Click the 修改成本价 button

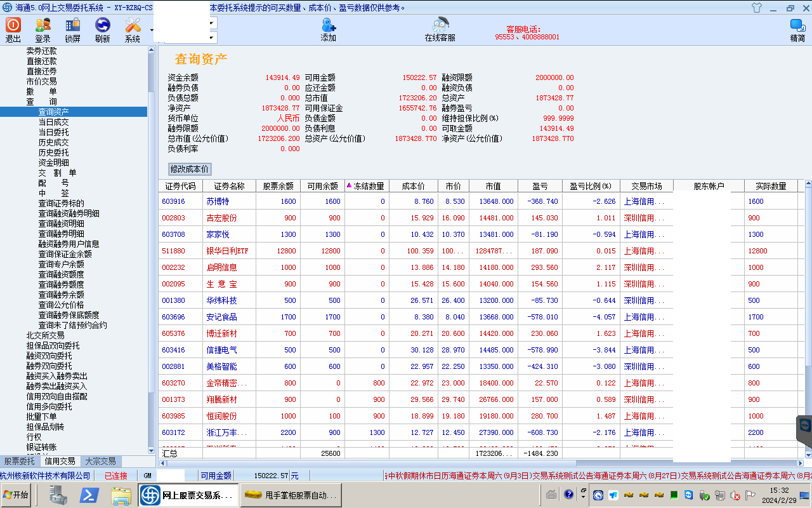tap(189, 169)
